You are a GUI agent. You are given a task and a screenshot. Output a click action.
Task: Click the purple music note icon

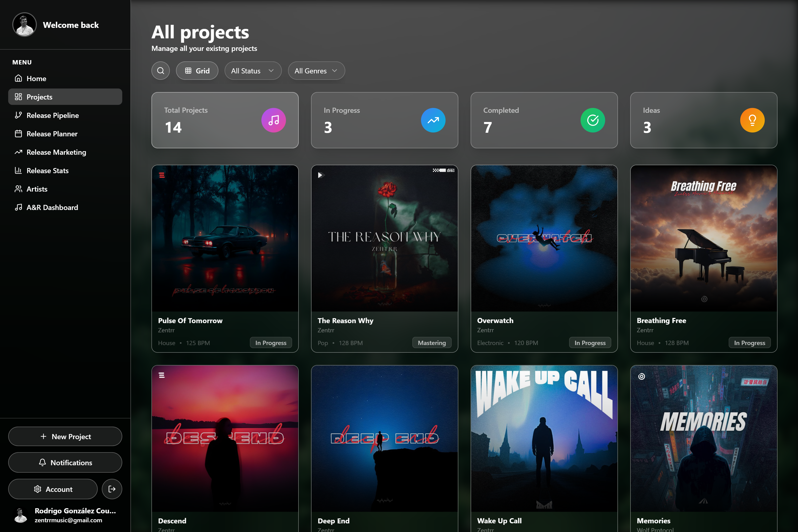(273, 120)
